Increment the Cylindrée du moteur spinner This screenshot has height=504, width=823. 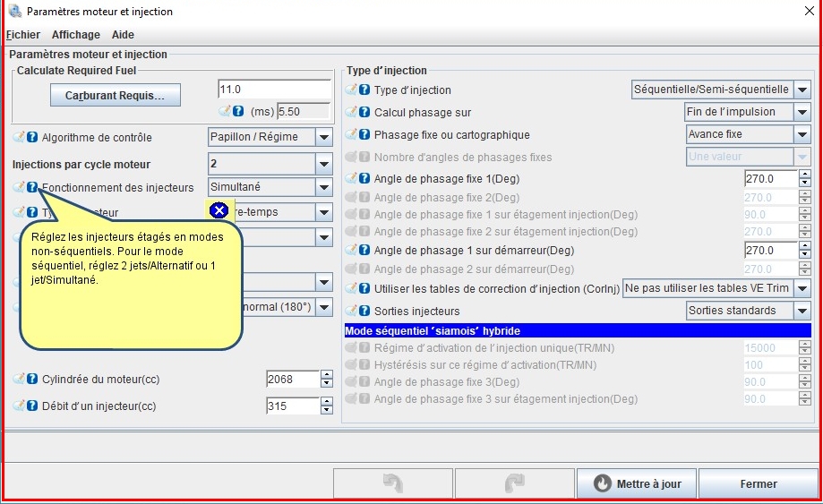click(x=326, y=375)
